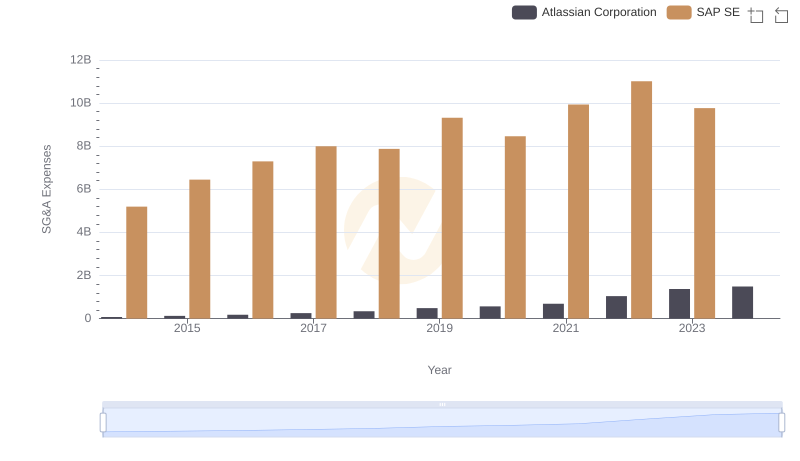Screen dimensions: 800x461
Task: Click the 4B y-axis label
Action: click(84, 232)
